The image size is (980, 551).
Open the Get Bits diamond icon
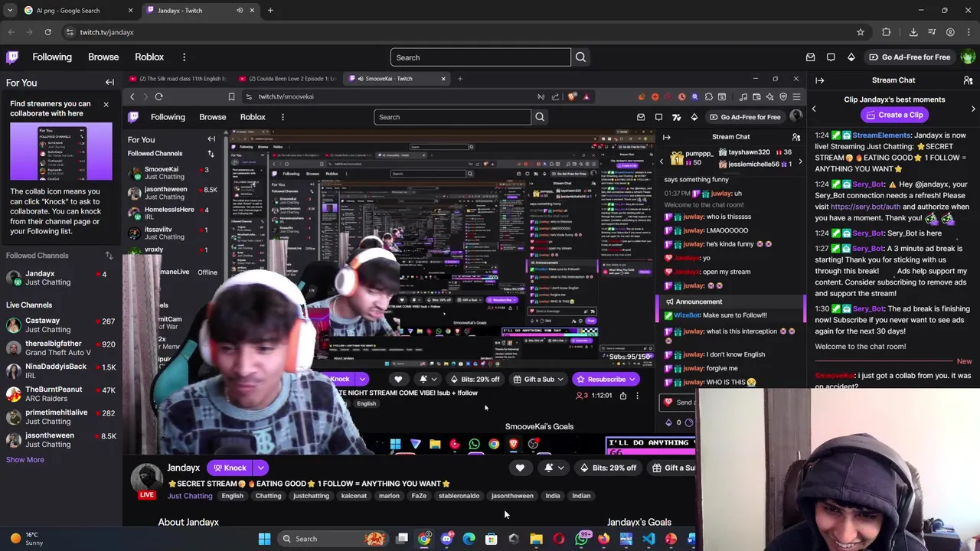click(x=851, y=57)
